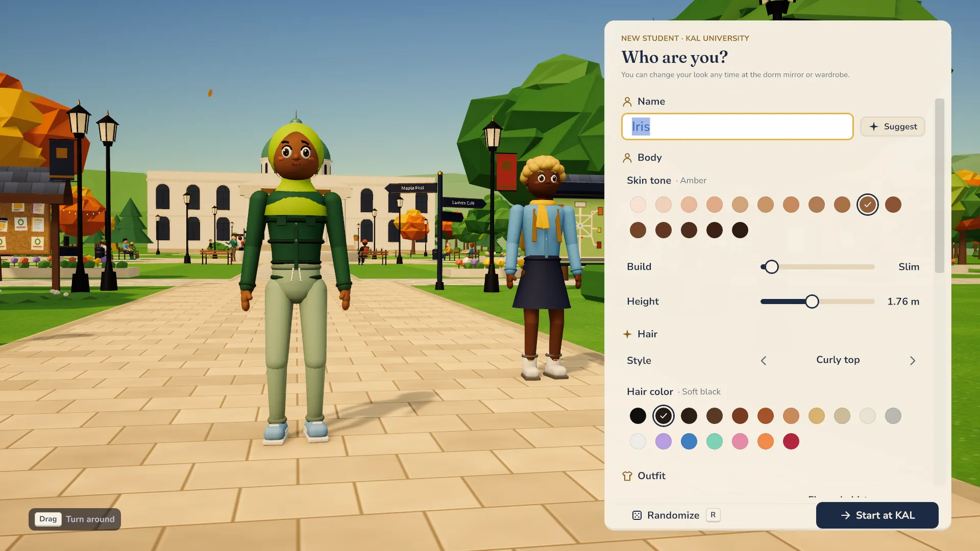Click the 1.76 m height value
Viewport: 980px width, 551px height.
[903, 302]
